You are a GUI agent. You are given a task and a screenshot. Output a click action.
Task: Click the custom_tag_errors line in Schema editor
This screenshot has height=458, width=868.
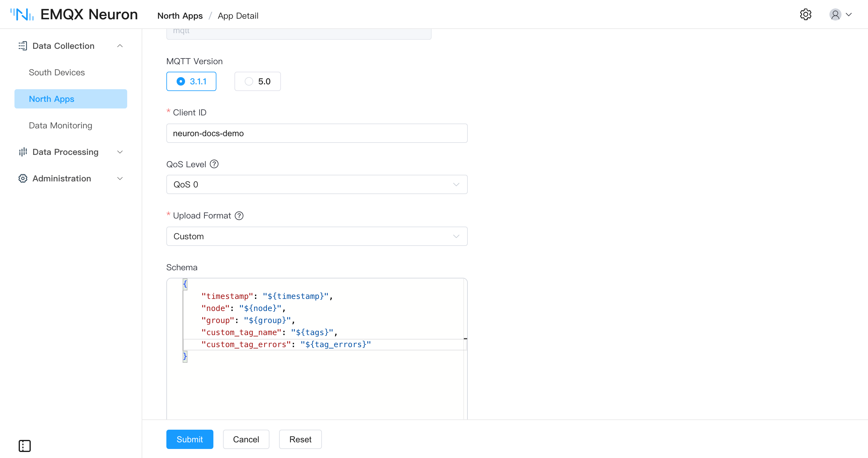pos(286,344)
